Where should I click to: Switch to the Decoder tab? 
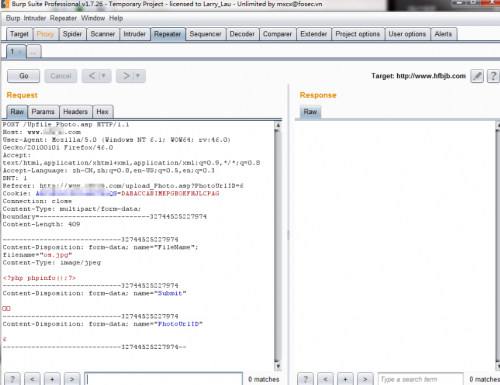click(x=242, y=34)
